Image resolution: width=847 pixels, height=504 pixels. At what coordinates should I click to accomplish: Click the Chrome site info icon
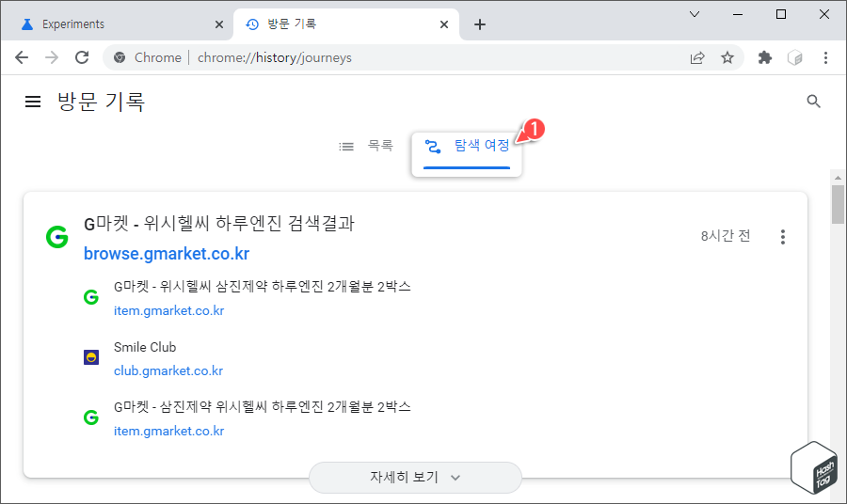(x=120, y=57)
